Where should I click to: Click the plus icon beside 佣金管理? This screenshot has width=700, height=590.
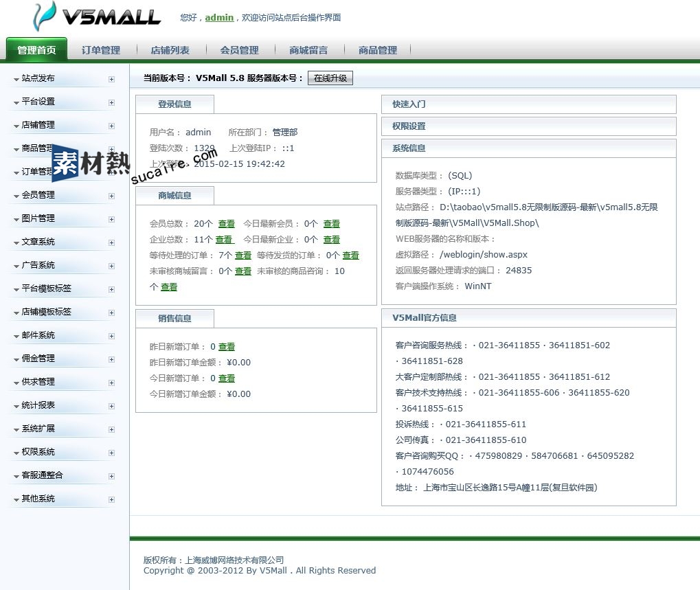[x=111, y=359]
